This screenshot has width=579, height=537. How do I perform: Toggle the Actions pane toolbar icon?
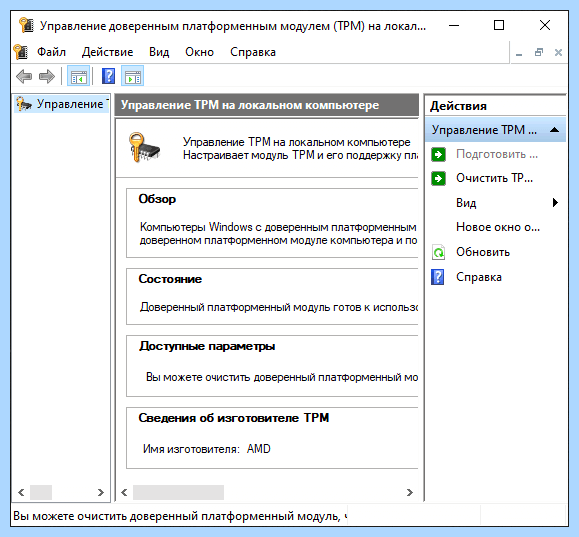point(133,76)
